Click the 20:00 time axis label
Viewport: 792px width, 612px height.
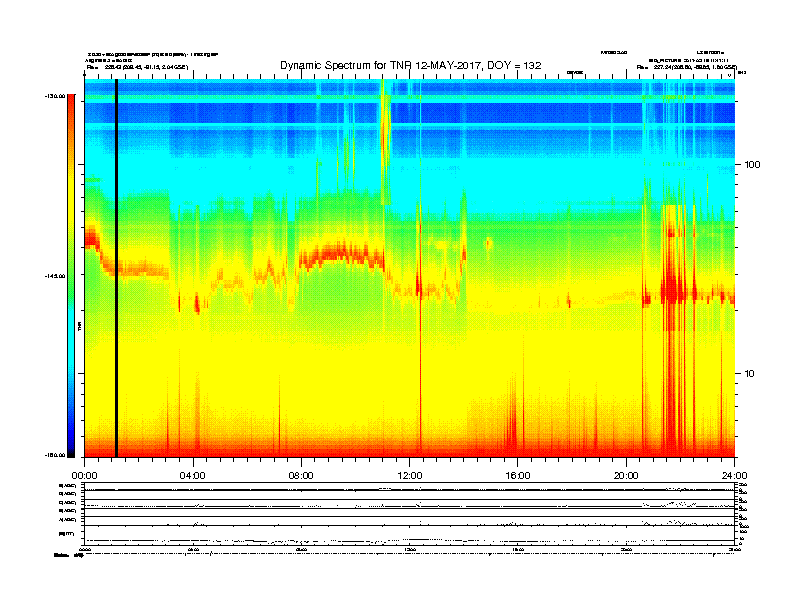(626, 476)
